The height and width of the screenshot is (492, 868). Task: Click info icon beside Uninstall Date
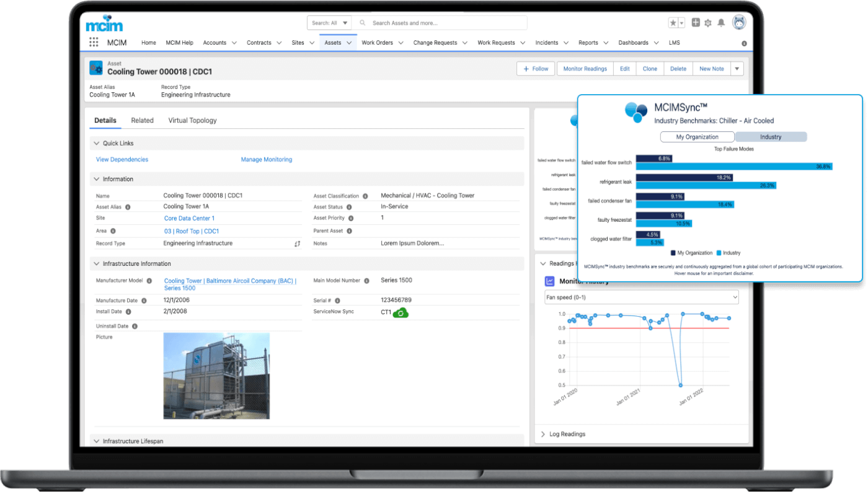pyautogui.click(x=135, y=326)
